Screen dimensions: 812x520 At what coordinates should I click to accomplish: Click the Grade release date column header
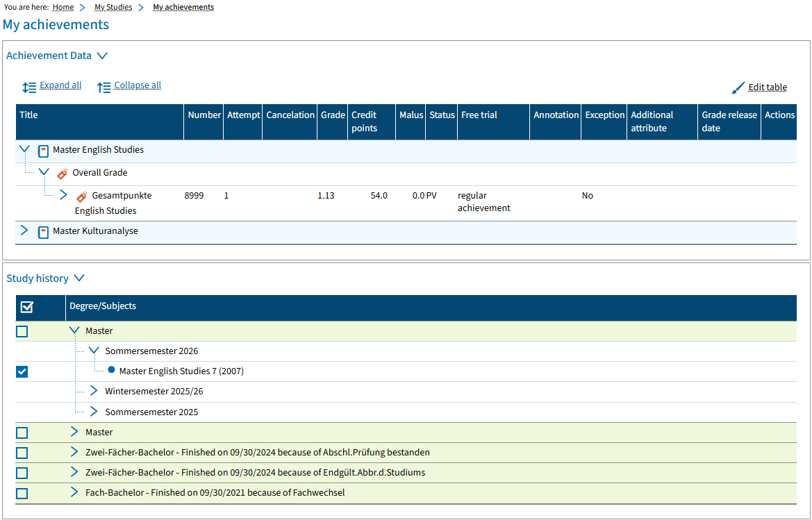(x=729, y=121)
